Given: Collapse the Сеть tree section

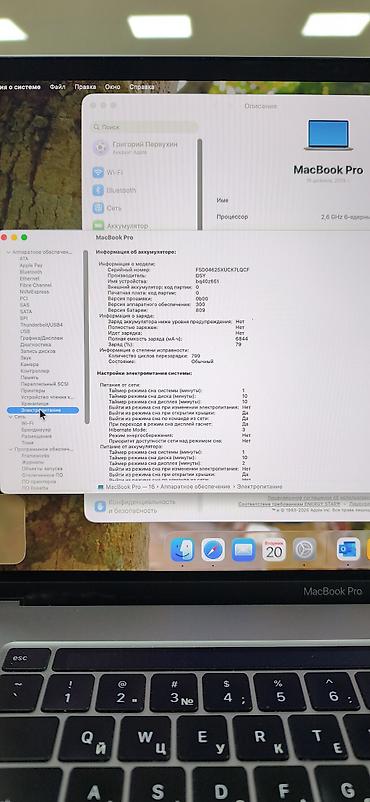Looking at the screenshot, I should click(x=9, y=417).
